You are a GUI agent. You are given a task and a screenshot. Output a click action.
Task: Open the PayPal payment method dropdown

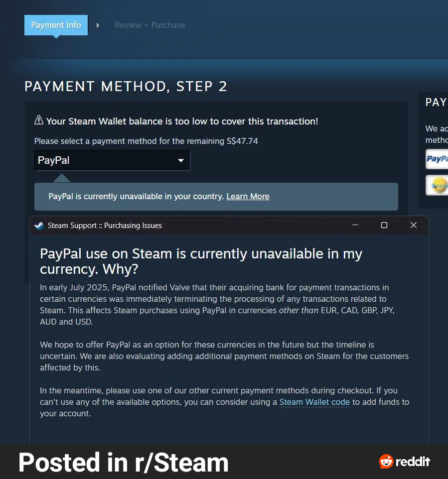point(112,160)
